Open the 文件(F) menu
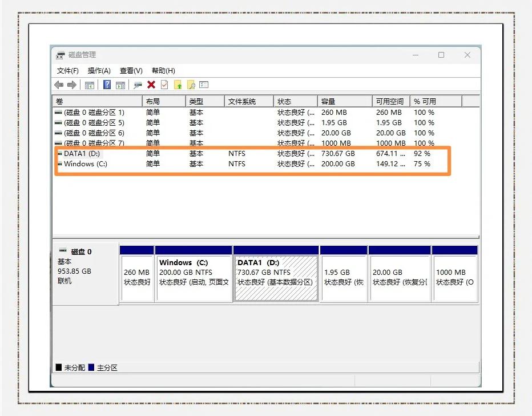Screen dimensions: 532x416 tap(68, 70)
